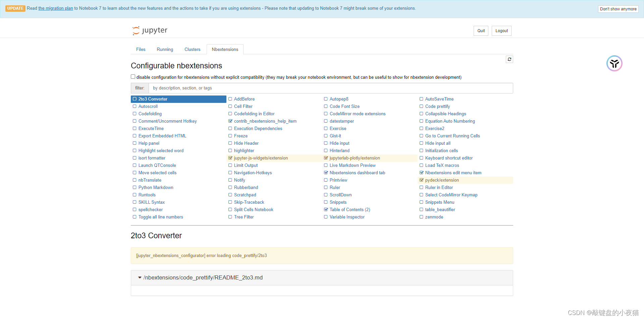Select AutoSaveTime extension
Image resolution: width=644 pixels, height=319 pixels.
click(x=439, y=99)
